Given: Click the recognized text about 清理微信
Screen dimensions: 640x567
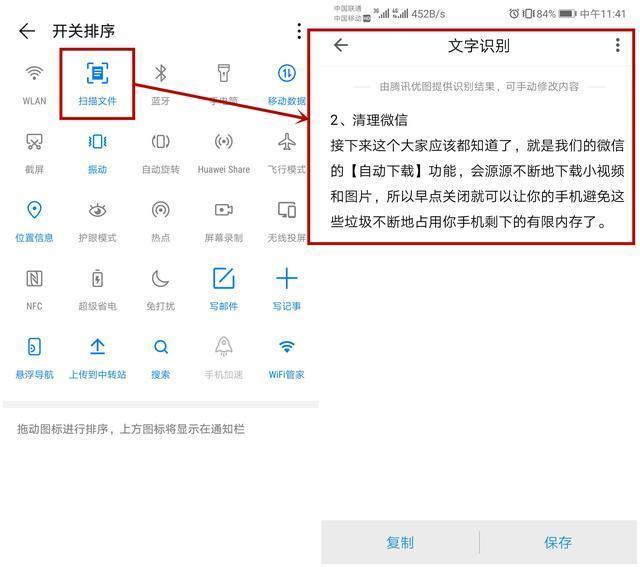Looking at the screenshot, I should pos(477,171).
